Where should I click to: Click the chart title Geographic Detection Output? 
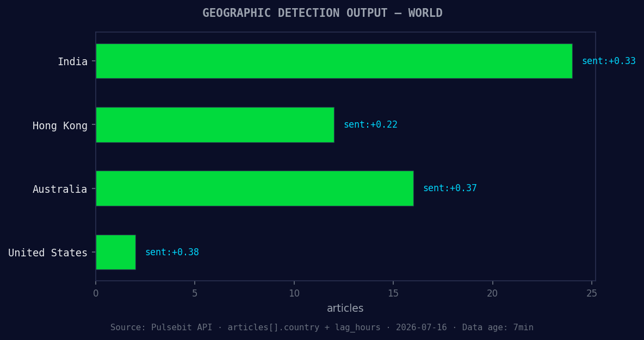(x=323, y=12)
